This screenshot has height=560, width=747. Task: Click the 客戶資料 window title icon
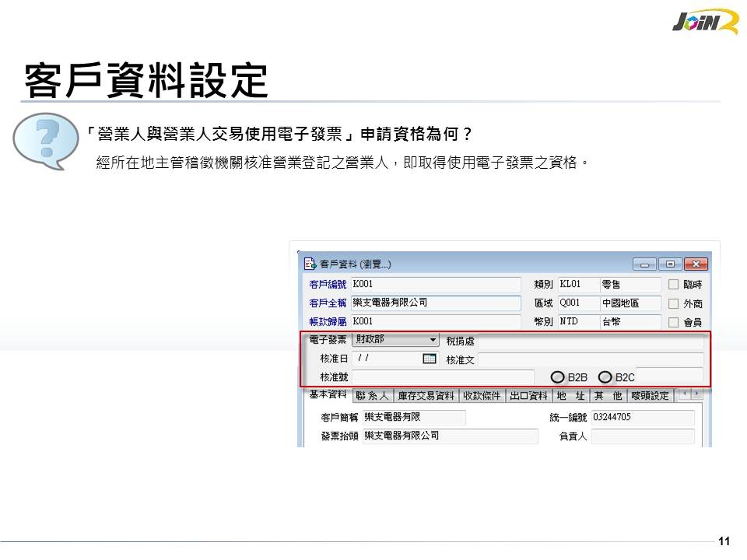click(x=310, y=264)
